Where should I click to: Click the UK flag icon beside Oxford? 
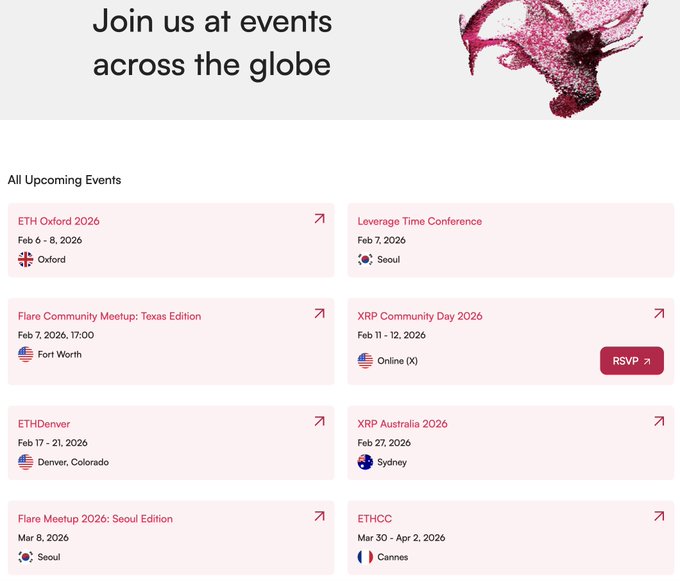(x=26, y=259)
